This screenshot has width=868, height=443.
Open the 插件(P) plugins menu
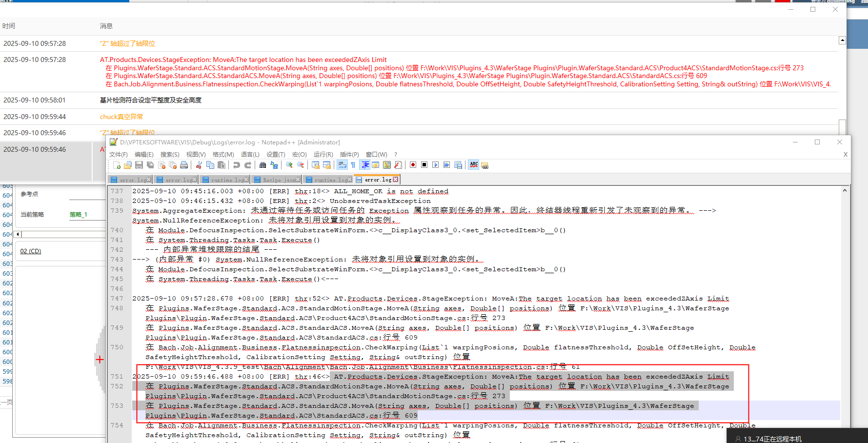(349, 155)
